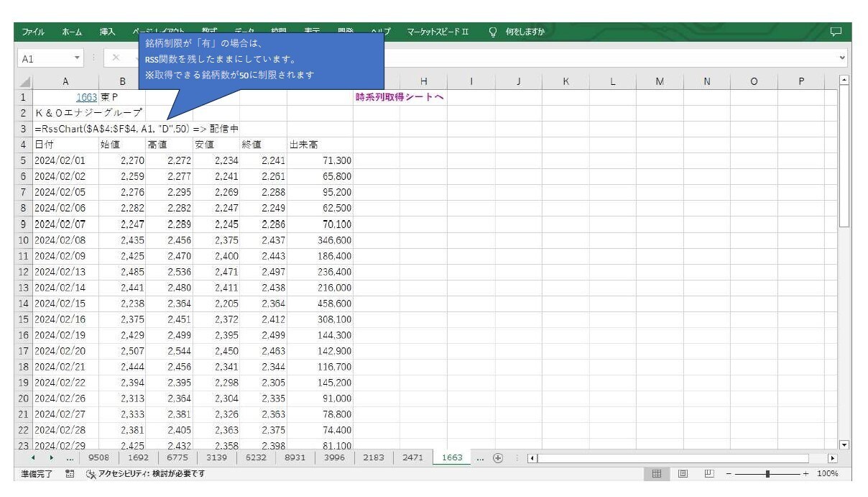Image resolution: width=868 pixels, height=497 pixels.
Task: Expand the formula bar with the chevron
Action: click(x=842, y=58)
